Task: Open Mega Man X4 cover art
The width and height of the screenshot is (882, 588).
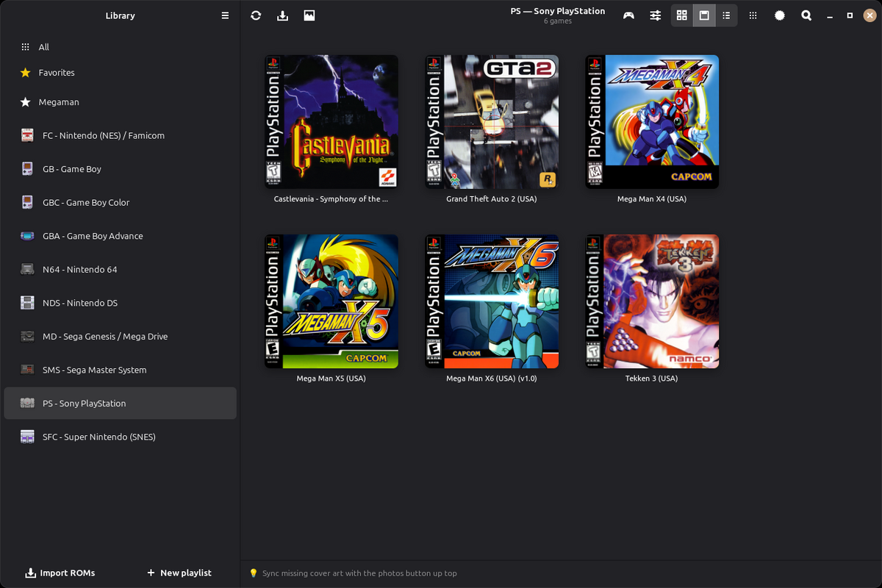Action: (x=652, y=122)
